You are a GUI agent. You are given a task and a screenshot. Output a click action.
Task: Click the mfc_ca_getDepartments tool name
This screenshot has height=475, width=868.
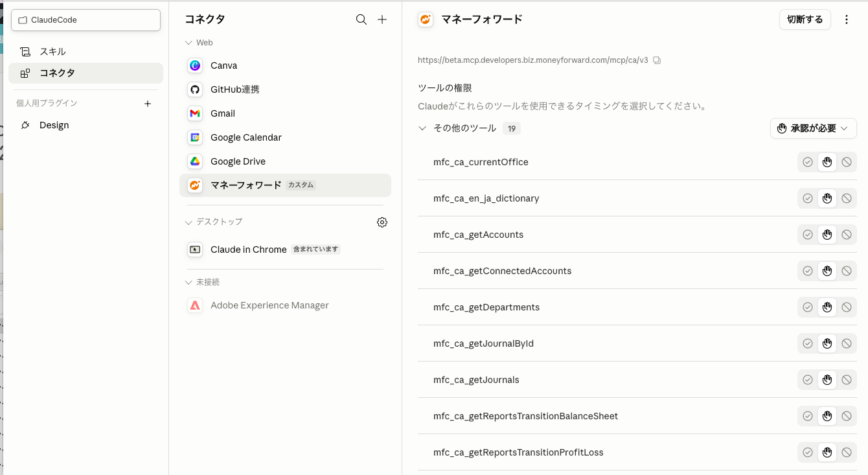486,307
